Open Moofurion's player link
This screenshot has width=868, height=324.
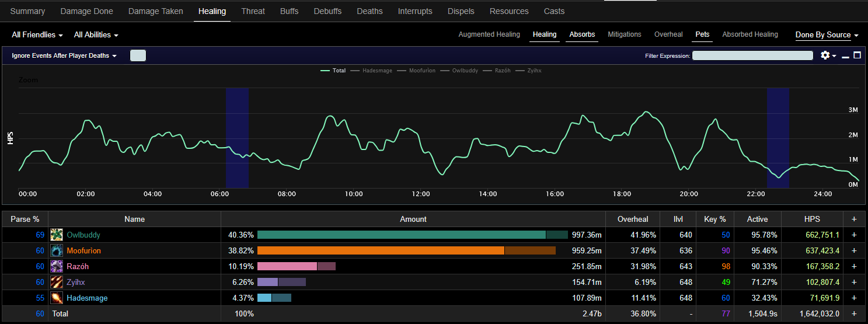coord(84,250)
